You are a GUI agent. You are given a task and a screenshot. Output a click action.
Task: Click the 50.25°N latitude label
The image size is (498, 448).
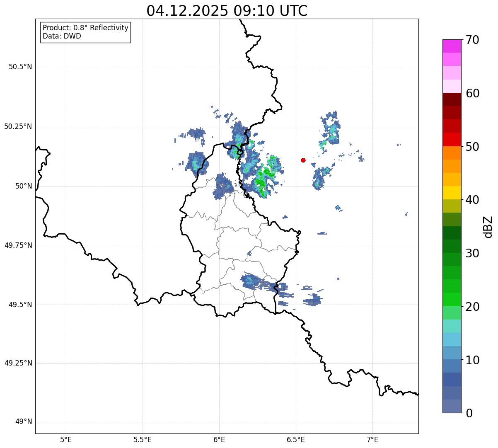click(18, 126)
